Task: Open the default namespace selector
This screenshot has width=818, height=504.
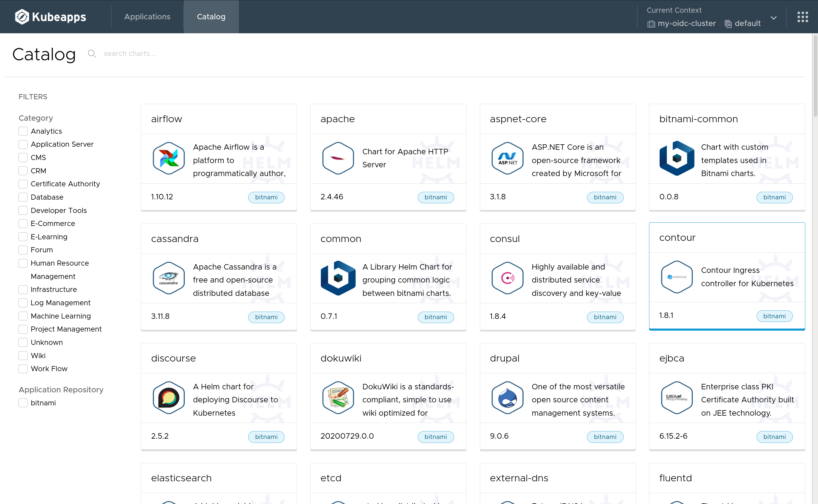Action: coord(743,24)
